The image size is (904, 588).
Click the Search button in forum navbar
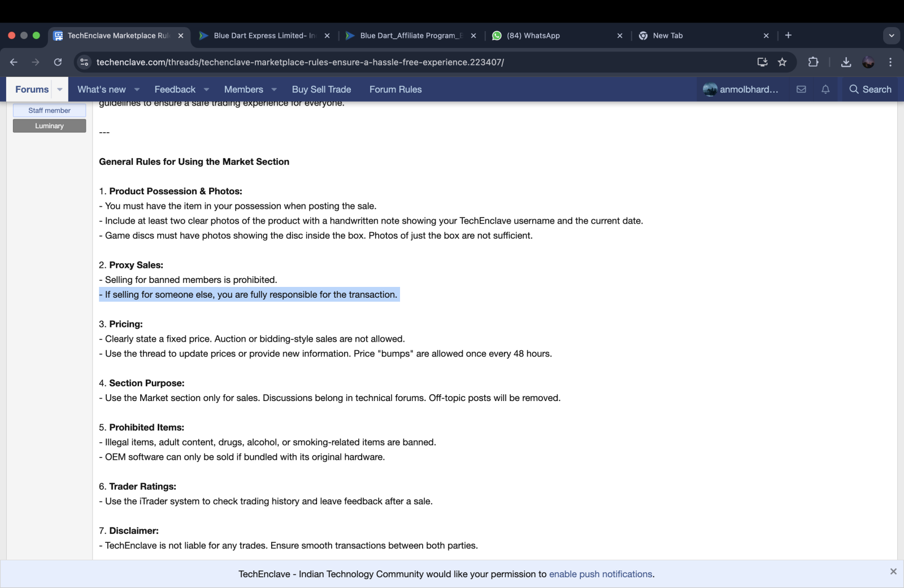870,89
